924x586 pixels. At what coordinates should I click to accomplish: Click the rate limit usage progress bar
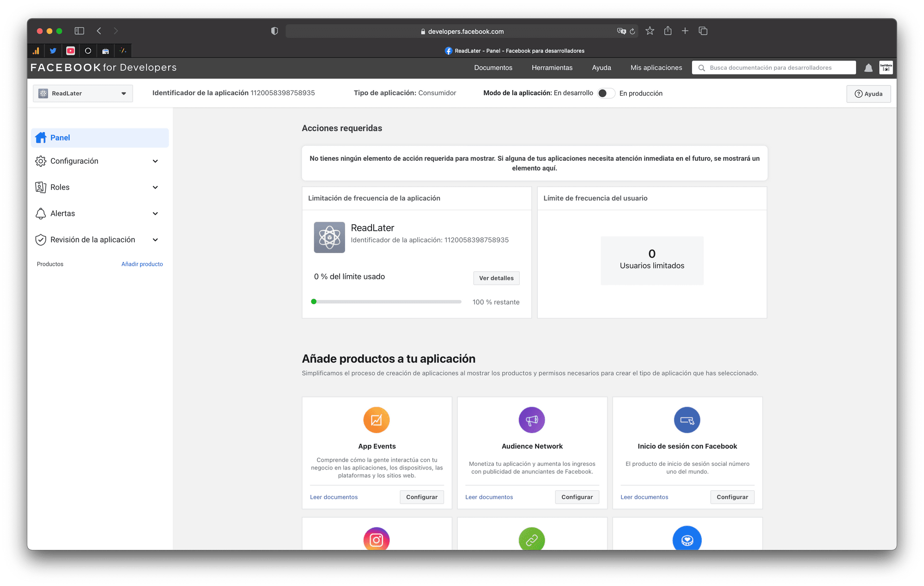[x=387, y=302]
